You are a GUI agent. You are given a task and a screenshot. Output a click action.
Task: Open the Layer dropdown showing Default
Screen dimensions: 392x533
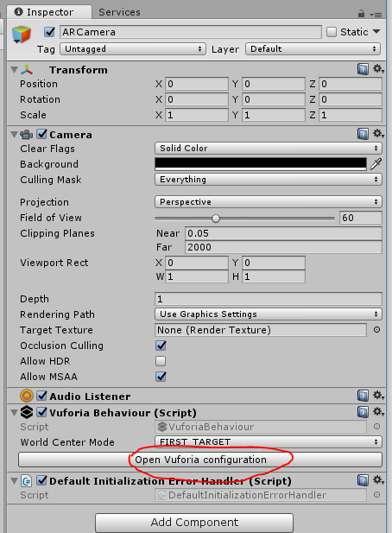313,49
